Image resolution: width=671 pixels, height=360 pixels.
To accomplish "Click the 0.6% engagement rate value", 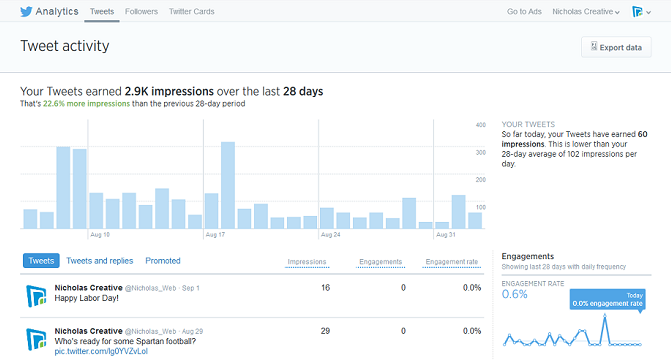I will [x=514, y=295].
